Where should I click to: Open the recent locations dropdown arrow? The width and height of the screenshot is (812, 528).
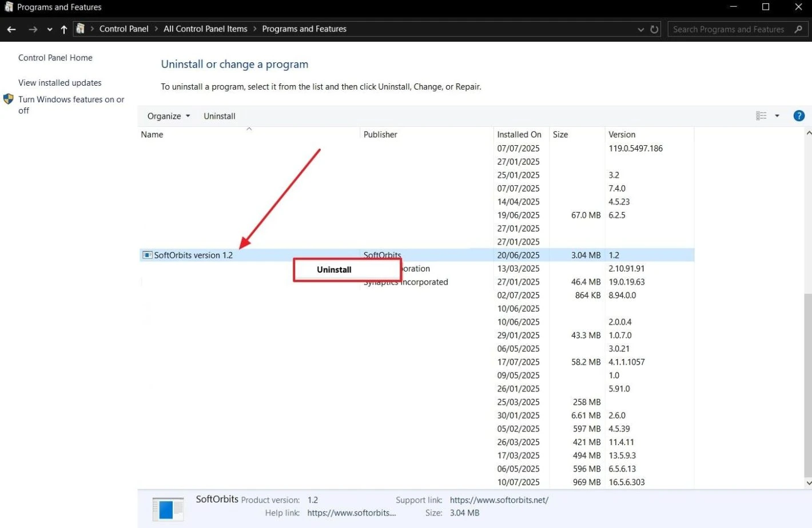pos(50,29)
